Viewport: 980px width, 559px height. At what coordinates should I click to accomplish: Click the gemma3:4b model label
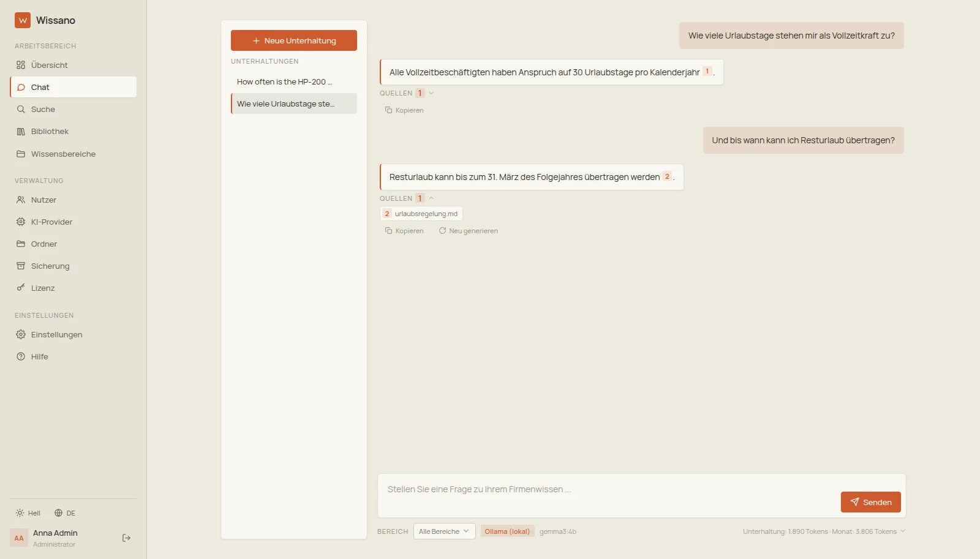click(x=558, y=531)
